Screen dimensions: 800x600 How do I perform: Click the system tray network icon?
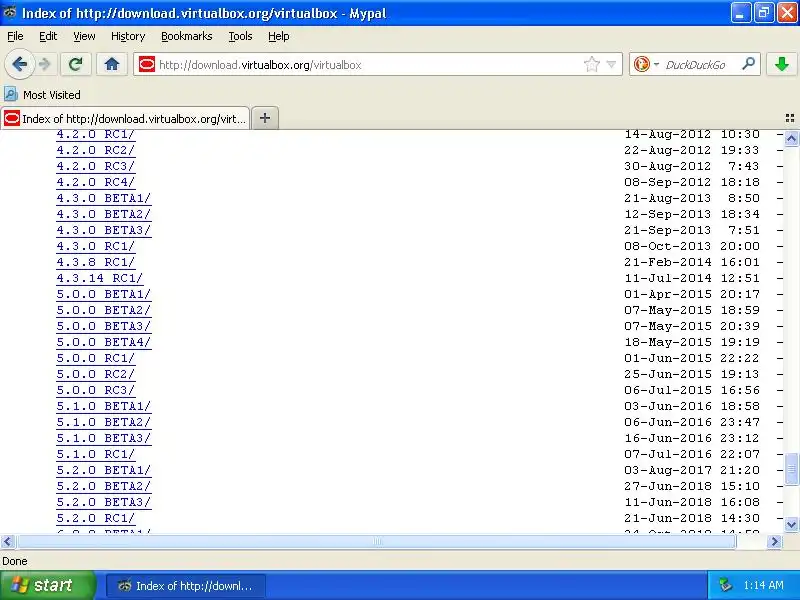coord(726,585)
